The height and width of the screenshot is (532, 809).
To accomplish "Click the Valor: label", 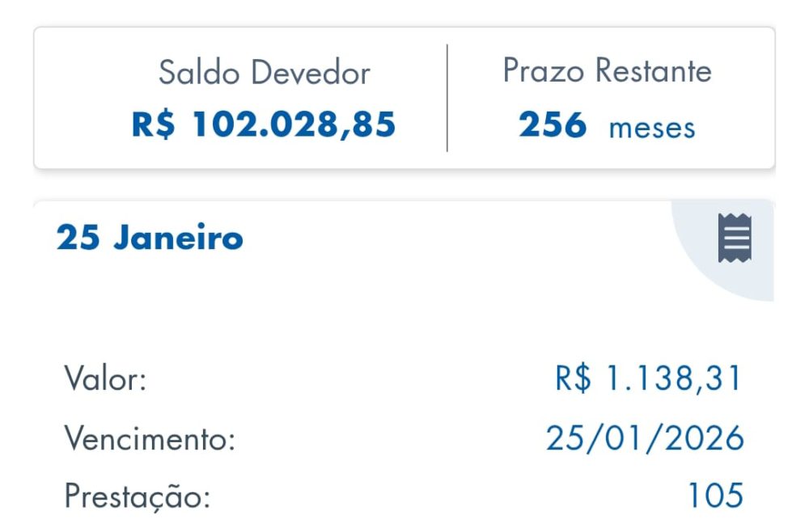I will [105, 379].
